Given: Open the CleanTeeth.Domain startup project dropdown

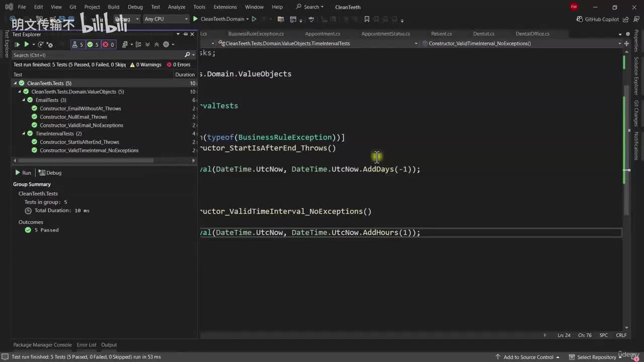Looking at the screenshot, I should pos(248,19).
